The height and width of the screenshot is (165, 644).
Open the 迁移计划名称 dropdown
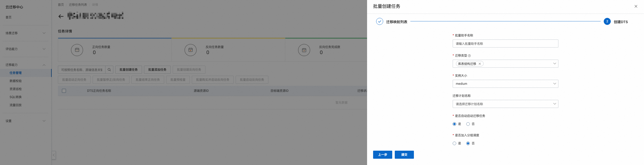pyautogui.click(x=505, y=104)
